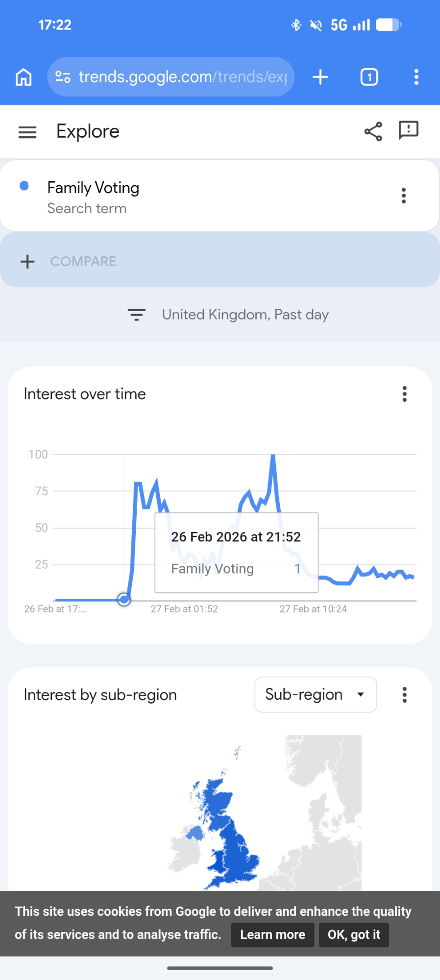Open Family Voting search term options

(404, 196)
